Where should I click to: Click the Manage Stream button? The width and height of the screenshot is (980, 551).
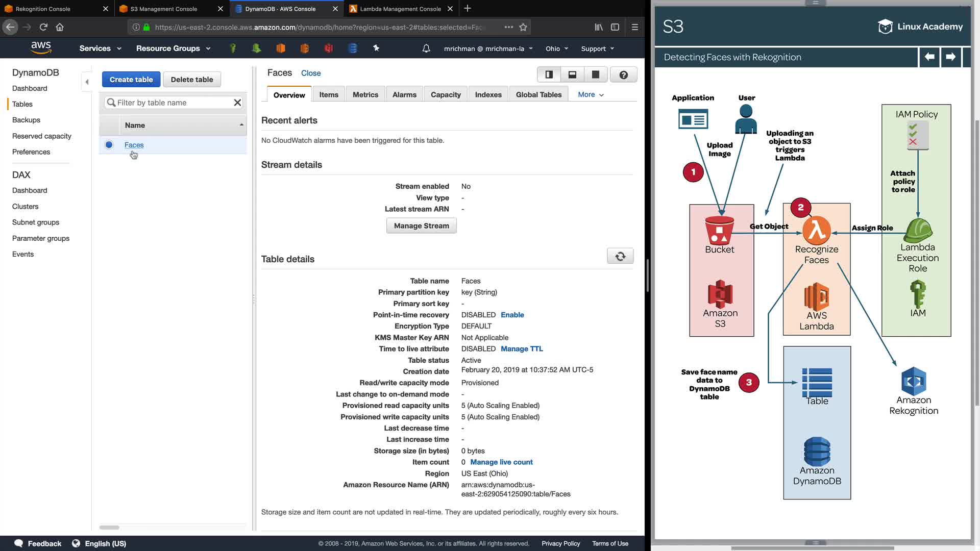[x=421, y=226]
